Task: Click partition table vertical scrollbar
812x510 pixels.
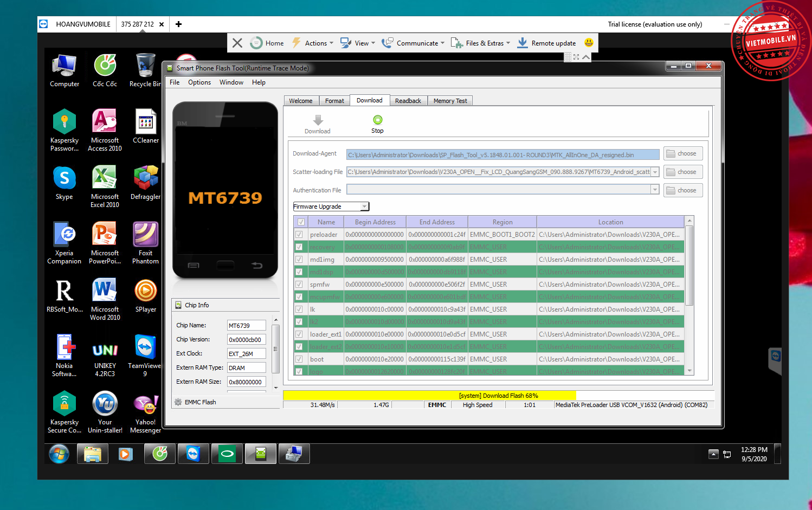Action: [689, 295]
